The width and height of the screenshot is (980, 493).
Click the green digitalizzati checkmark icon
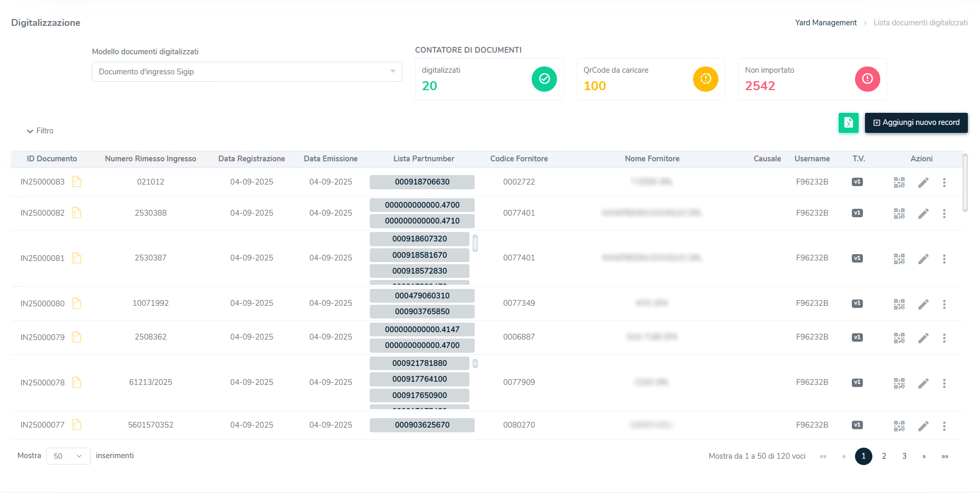pos(544,79)
